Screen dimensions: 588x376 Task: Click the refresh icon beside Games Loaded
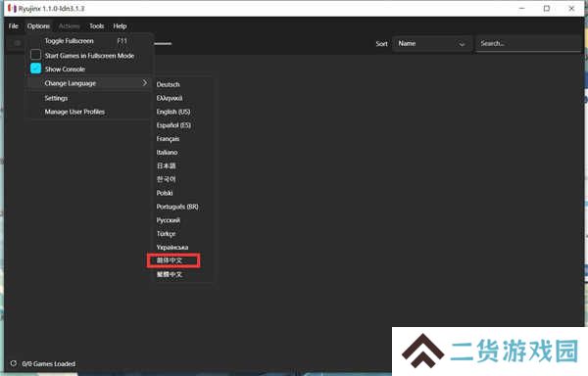tap(14, 363)
